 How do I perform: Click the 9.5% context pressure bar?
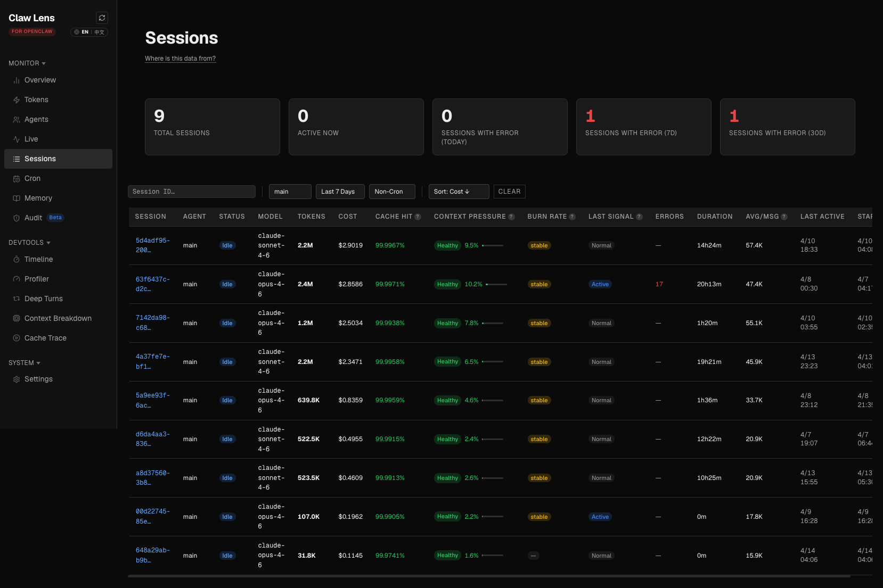(x=493, y=246)
